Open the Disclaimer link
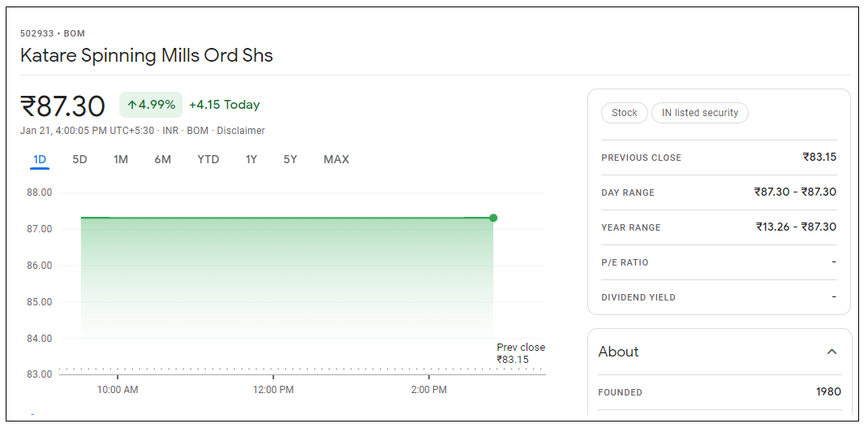The width and height of the screenshot is (868, 428). (241, 131)
